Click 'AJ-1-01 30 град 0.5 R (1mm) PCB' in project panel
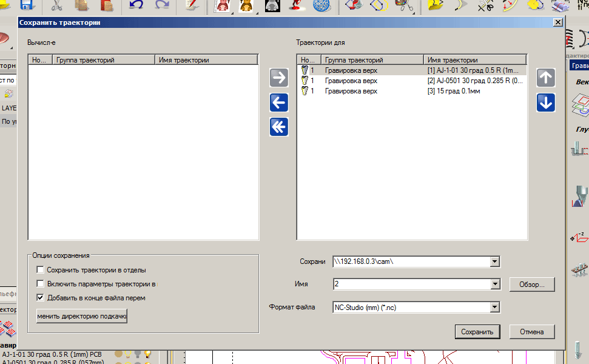 coord(52,354)
